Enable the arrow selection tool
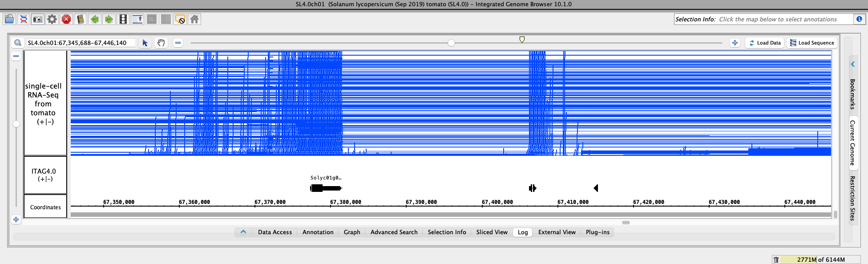Image resolution: width=868 pixels, height=264 pixels. tap(145, 43)
